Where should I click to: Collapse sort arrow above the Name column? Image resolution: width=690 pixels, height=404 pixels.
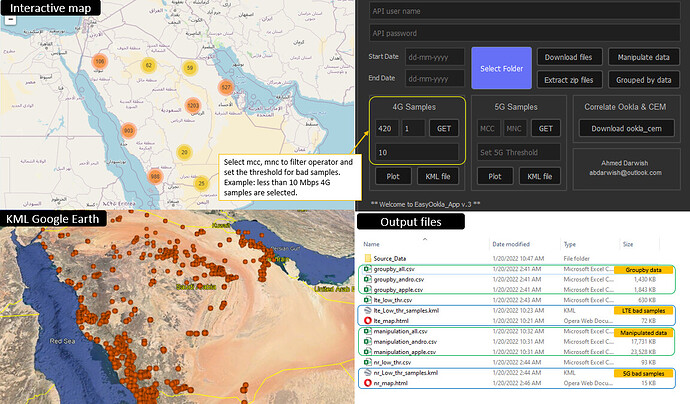(x=425, y=239)
